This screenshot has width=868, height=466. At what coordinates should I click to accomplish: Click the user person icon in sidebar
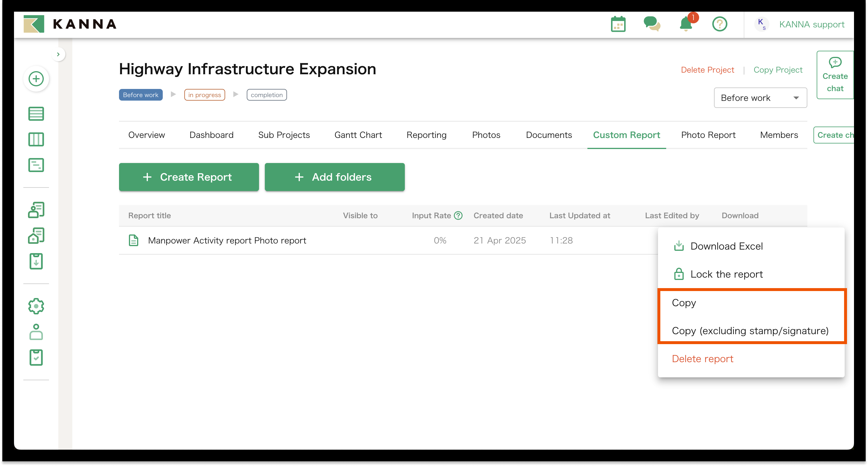[36, 332]
